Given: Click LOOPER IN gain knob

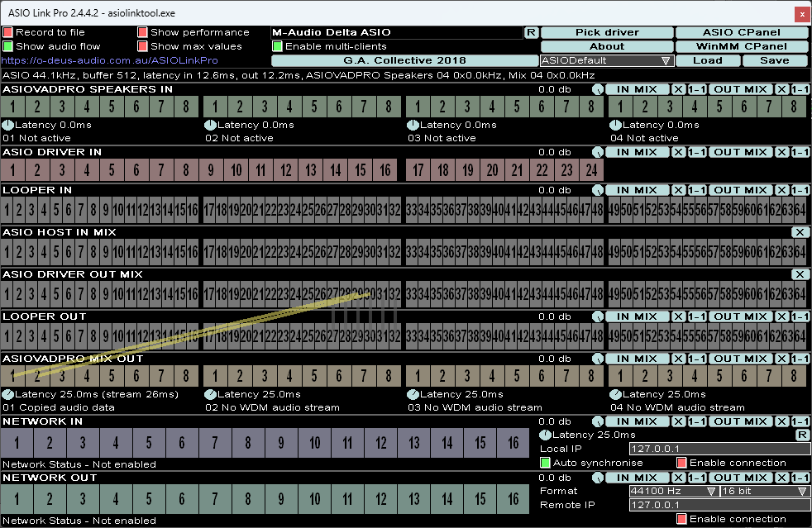Looking at the screenshot, I should point(598,191).
